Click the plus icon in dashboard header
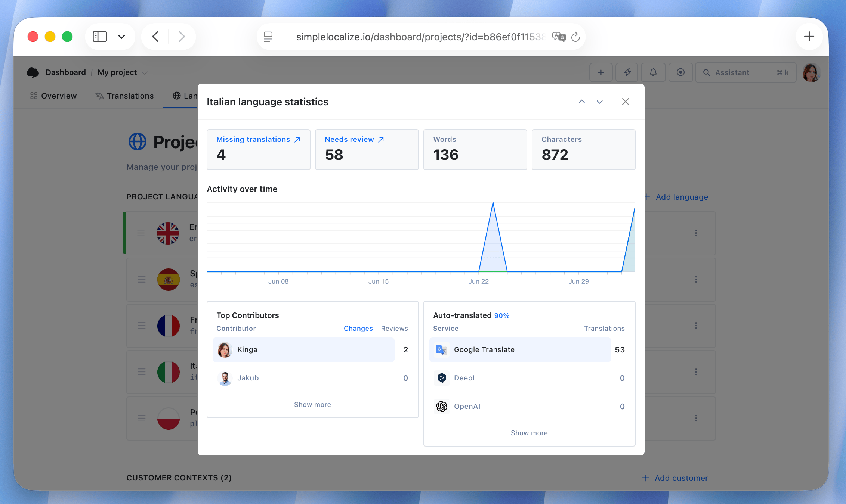The image size is (846, 504). (x=601, y=72)
